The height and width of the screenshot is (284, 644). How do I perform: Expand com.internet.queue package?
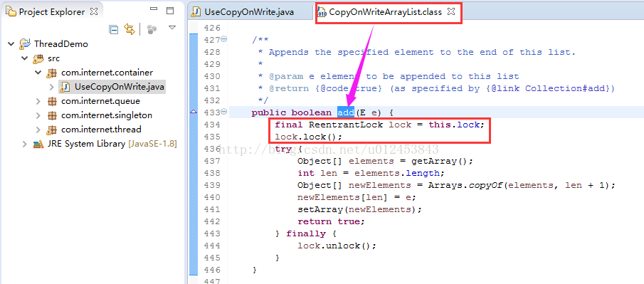pyautogui.click(x=38, y=101)
